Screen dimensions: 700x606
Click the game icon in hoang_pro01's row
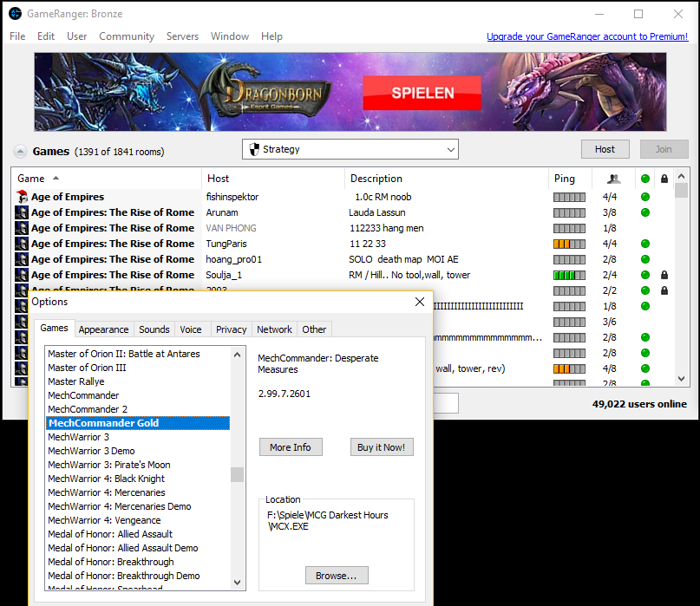pyautogui.click(x=22, y=259)
